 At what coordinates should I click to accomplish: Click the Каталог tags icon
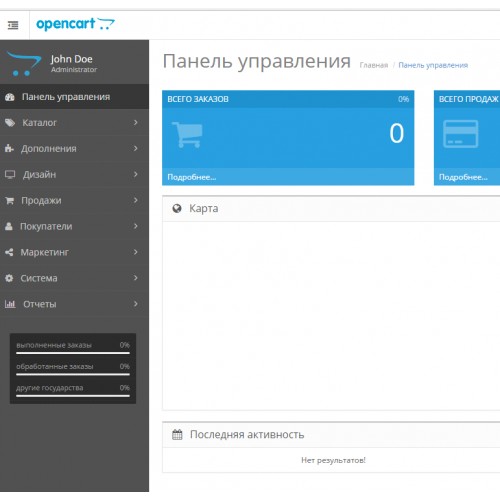click(10, 123)
